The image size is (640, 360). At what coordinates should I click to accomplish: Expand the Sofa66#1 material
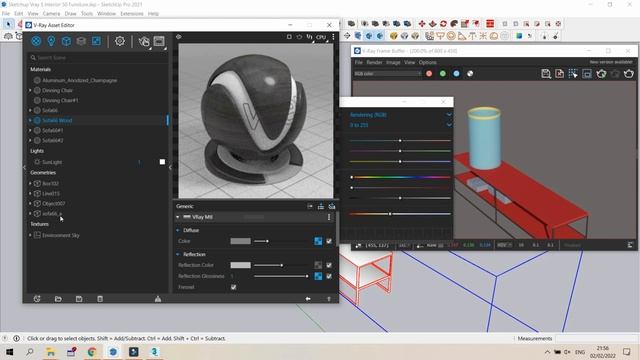tap(30, 130)
